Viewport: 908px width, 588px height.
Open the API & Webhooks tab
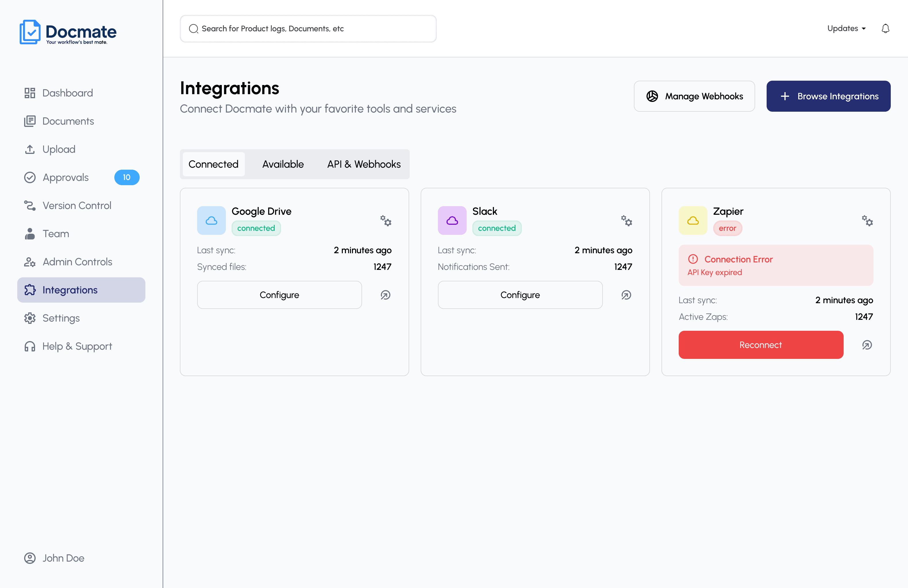pyautogui.click(x=363, y=164)
